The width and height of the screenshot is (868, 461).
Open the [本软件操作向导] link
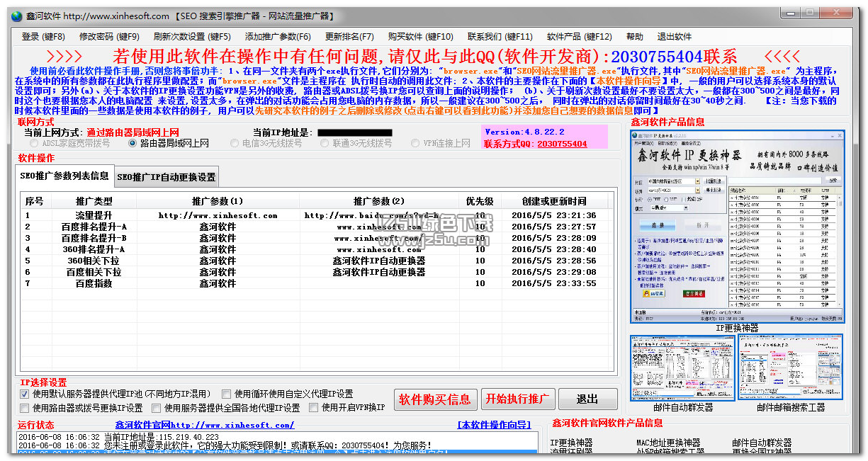click(x=495, y=425)
